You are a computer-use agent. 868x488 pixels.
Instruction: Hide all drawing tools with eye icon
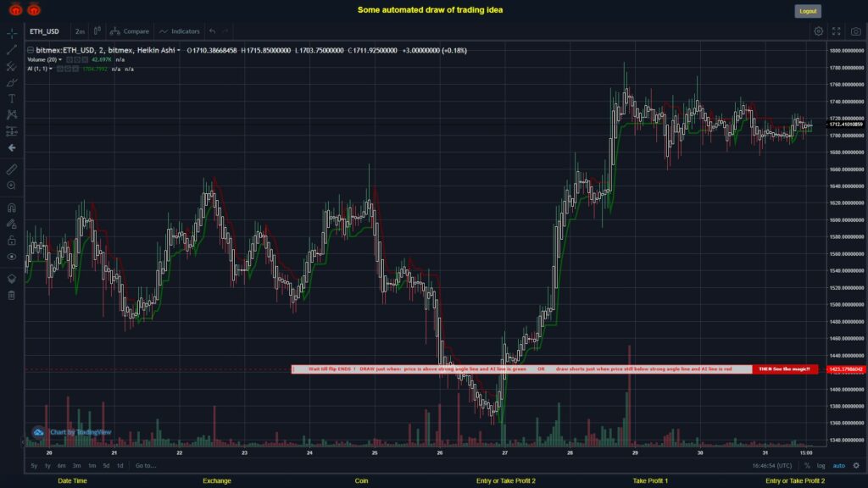pyautogui.click(x=12, y=257)
